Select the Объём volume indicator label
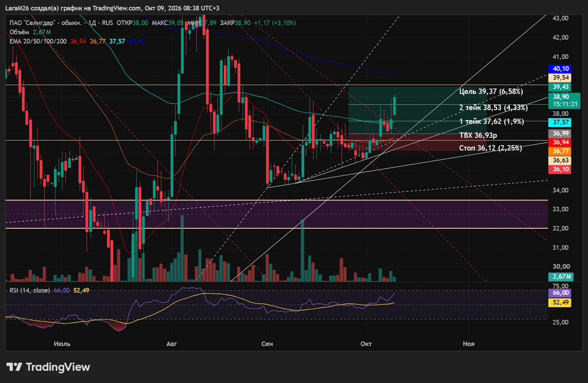This screenshot has height=383, width=588. pos(19,32)
